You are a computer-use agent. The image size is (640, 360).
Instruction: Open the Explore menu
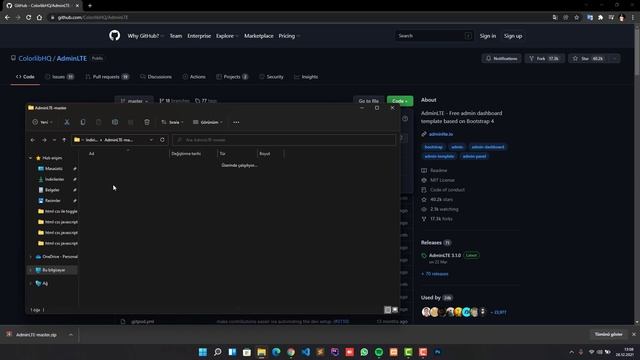coord(227,36)
